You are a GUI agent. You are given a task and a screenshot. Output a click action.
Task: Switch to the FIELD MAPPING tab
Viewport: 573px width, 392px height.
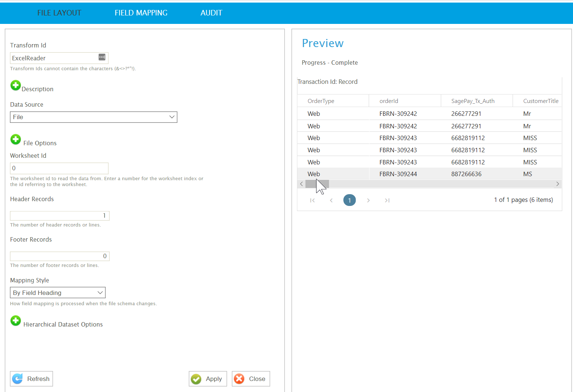[141, 13]
